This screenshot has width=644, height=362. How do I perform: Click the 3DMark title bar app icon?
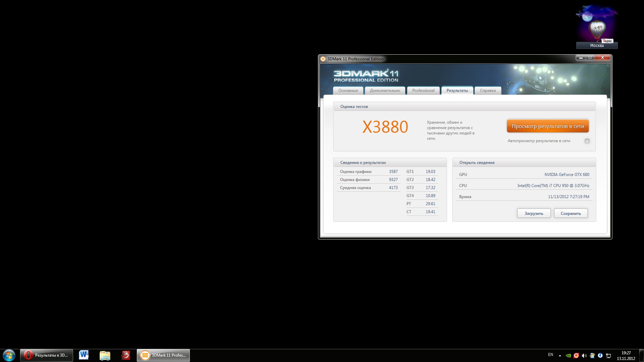pyautogui.click(x=323, y=59)
